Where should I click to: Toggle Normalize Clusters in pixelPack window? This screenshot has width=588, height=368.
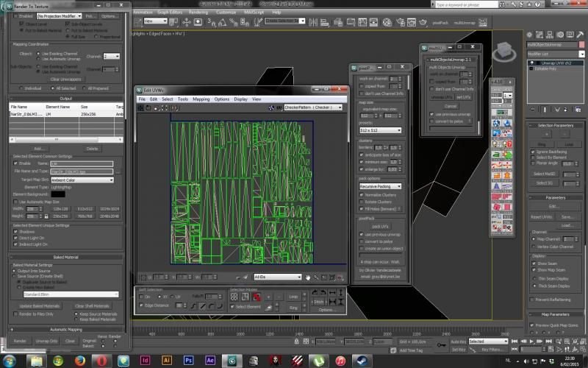click(362, 195)
